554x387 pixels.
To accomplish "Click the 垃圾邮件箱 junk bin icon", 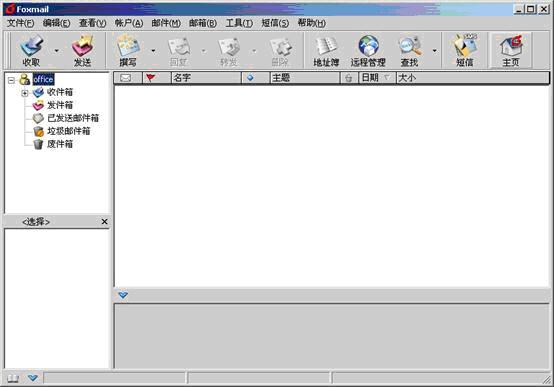I will click(38, 131).
